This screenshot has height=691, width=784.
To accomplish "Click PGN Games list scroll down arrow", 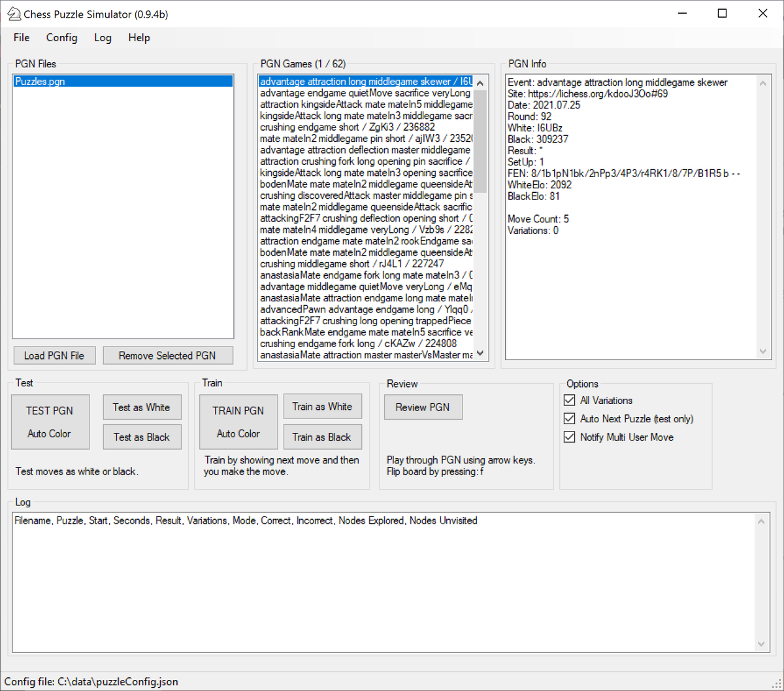I will click(480, 353).
